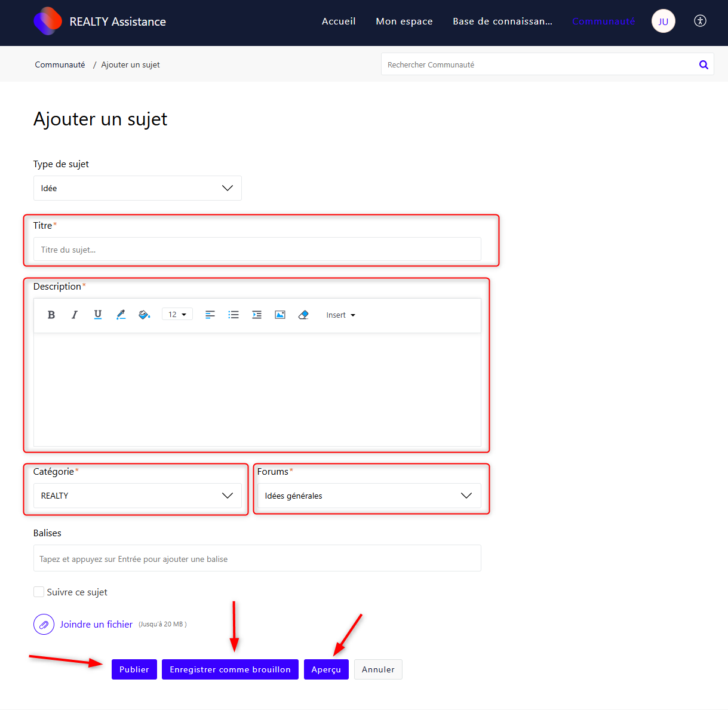The image size is (728, 710).
Task: Open Mon espace from navigation bar
Action: click(x=404, y=21)
